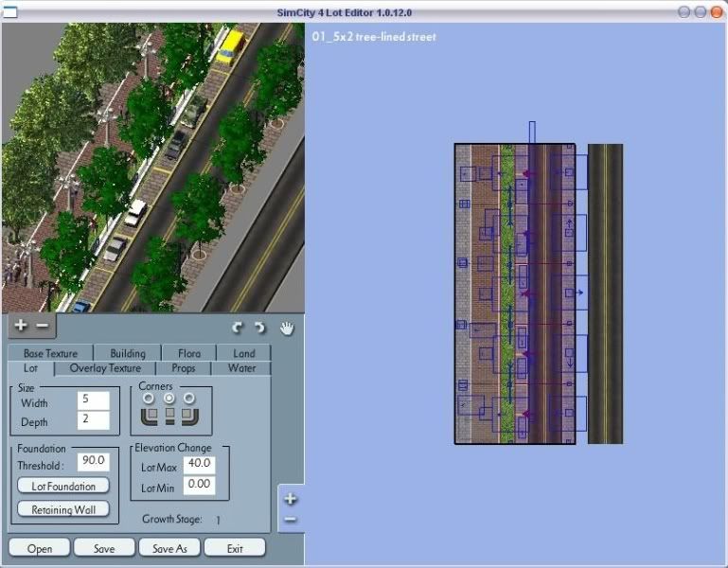Switch to the Props tab

[184, 368]
